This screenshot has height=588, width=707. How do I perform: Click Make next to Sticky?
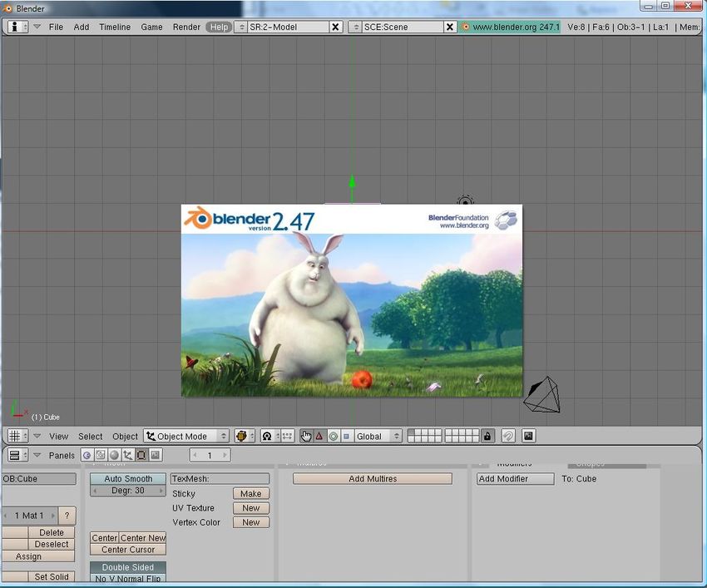tap(250, 494)
